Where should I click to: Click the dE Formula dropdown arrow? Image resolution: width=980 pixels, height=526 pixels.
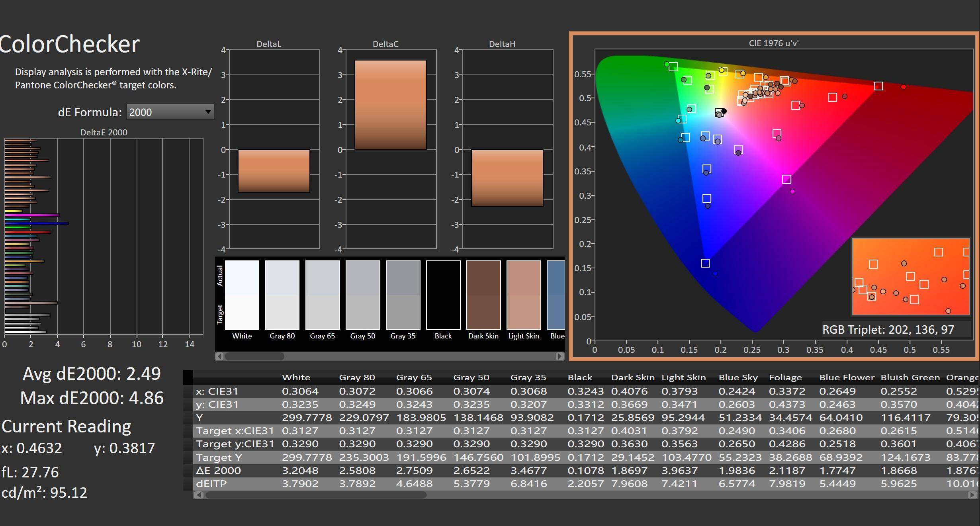208,112
